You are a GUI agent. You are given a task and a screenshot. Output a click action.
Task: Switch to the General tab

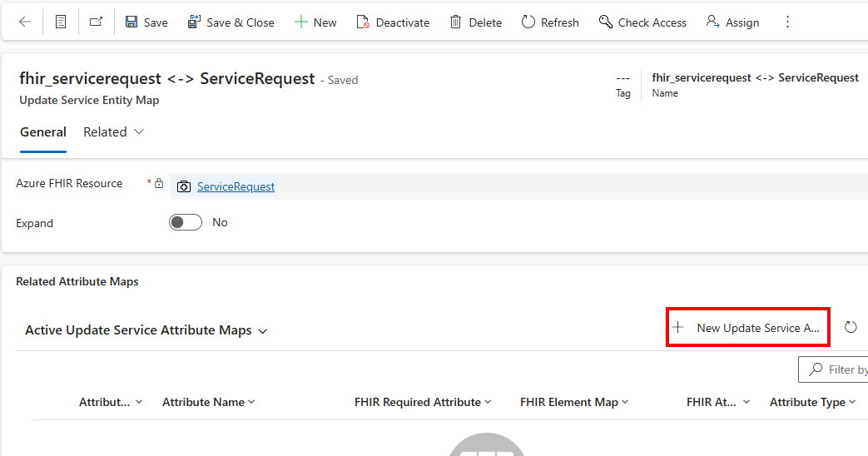[43, 132]
